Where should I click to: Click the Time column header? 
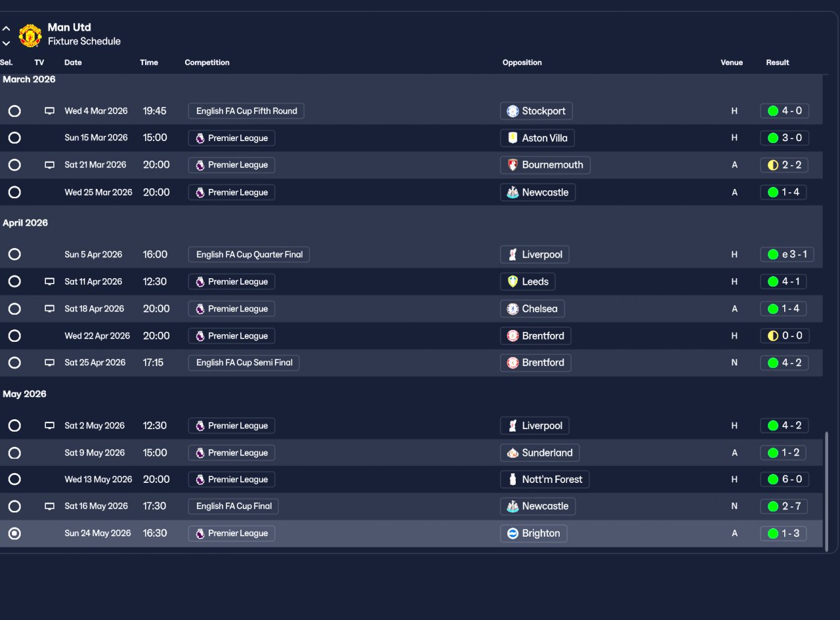click(x=149, y=63)
